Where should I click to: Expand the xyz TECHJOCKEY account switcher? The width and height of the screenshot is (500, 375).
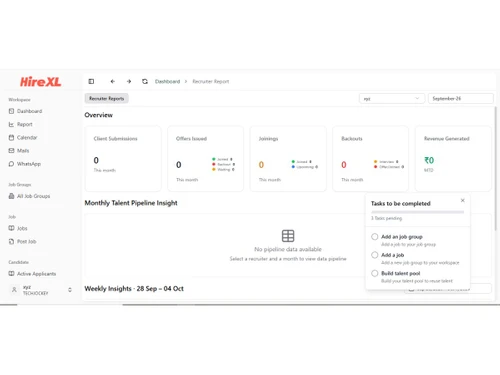70,290
